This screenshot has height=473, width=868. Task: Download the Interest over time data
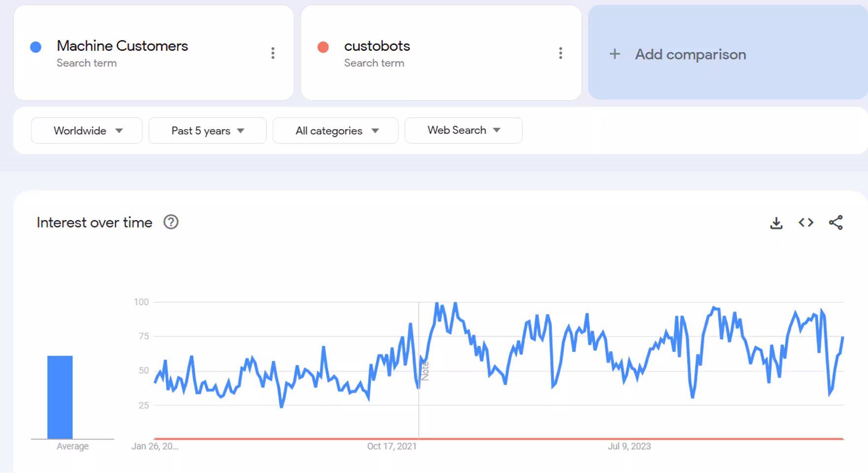coord(776,223)
